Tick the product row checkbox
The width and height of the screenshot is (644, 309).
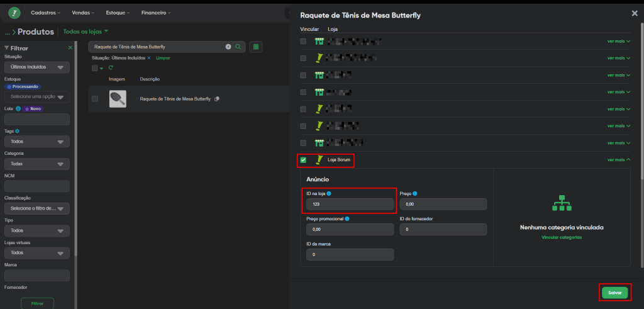pos(95,99)
